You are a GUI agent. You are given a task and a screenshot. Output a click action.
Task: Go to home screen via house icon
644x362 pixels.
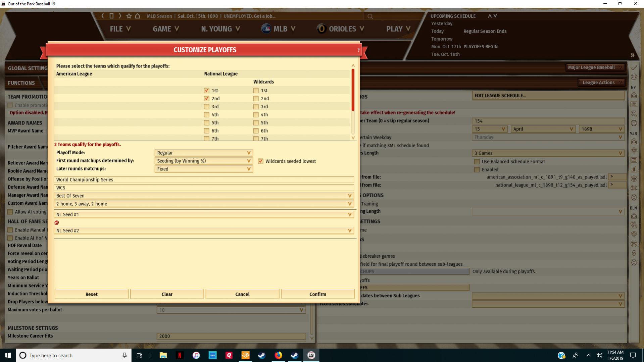tap(138, 16)
